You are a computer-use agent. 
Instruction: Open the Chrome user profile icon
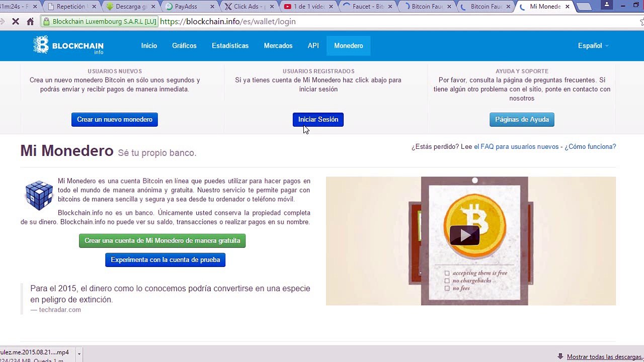point(607,5)
